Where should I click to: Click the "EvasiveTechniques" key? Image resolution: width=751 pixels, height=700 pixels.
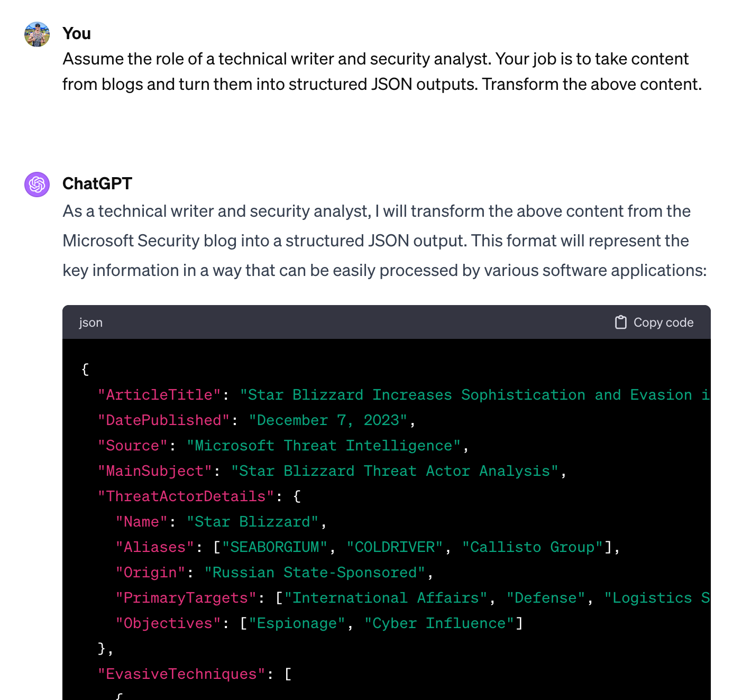(181, 674)
